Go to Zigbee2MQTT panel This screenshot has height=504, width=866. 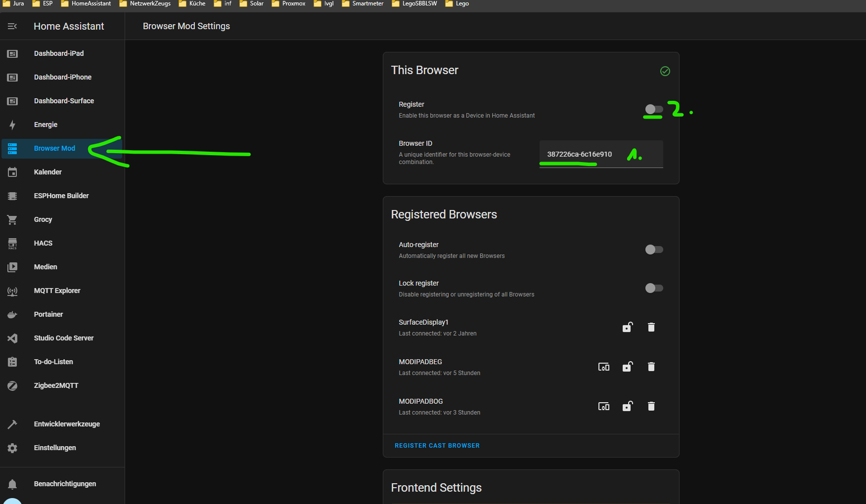click(x=56, y=385)
